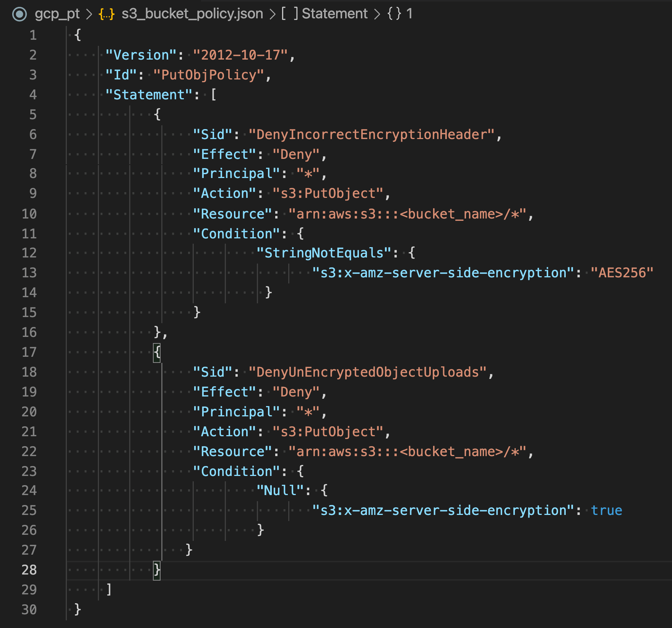This screenshot has width=672, height=628.
Task: Click the curly braces icon before the 1 breadcrumb
Action: 394,13
